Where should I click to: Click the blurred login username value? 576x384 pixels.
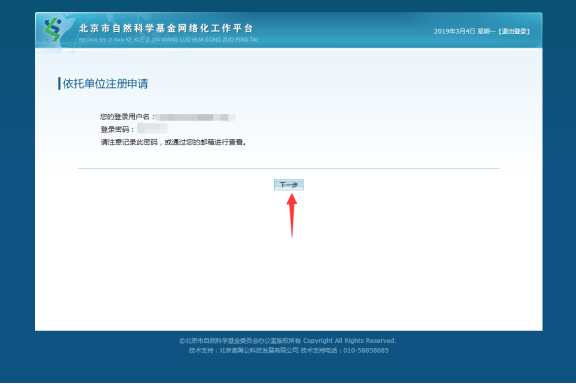(195, 117)
